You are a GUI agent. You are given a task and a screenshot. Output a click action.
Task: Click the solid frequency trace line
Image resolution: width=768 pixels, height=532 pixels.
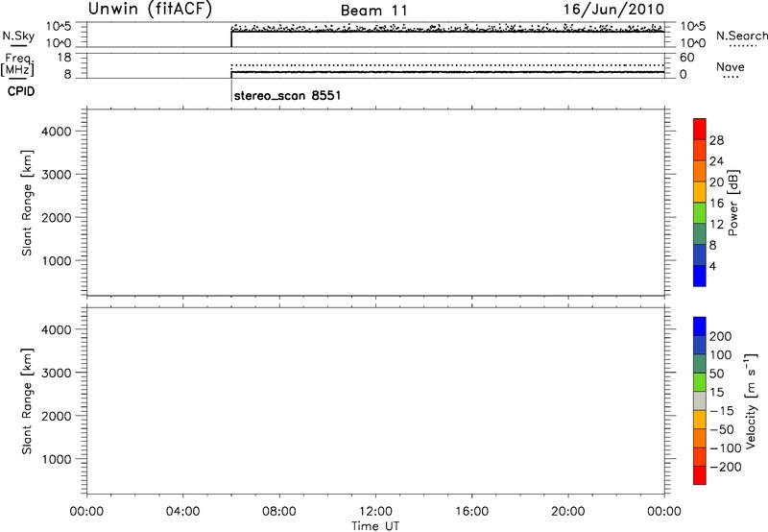point(447,72)
